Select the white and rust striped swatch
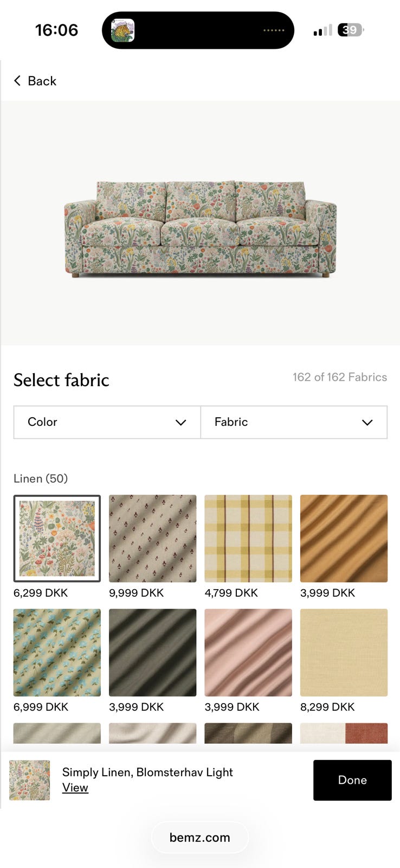This screenshot has width=400, height=868. [x=344, y=733]
